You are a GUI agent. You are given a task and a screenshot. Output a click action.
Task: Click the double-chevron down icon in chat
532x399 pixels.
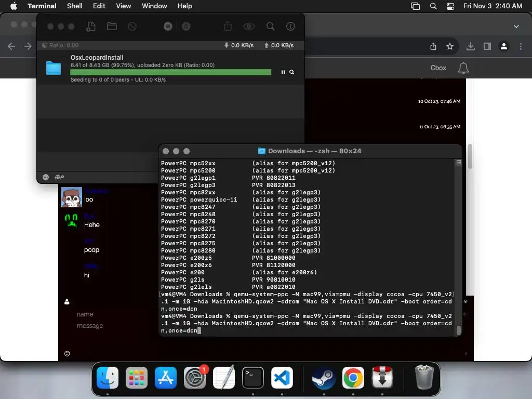(x=465, y=302)
